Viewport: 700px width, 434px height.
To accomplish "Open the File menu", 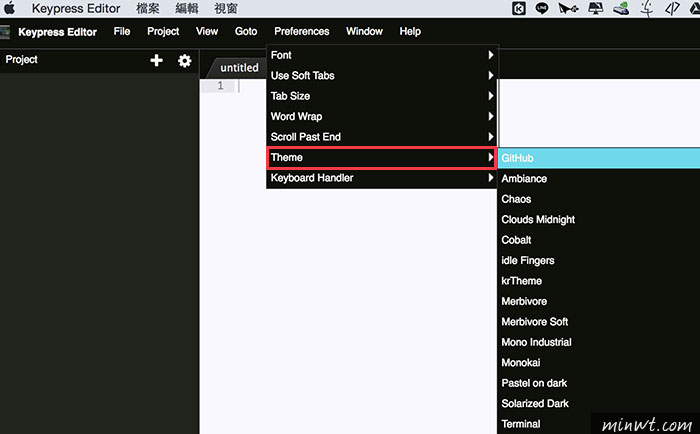I will tap(122, 31).
